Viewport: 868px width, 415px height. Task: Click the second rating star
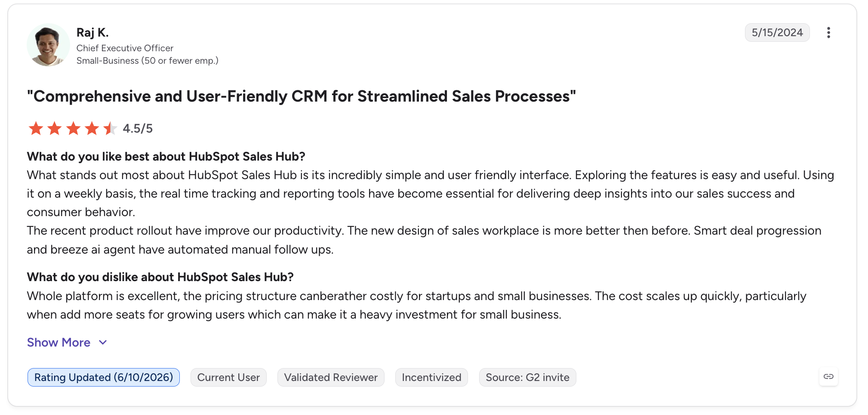tap(55, 128)
